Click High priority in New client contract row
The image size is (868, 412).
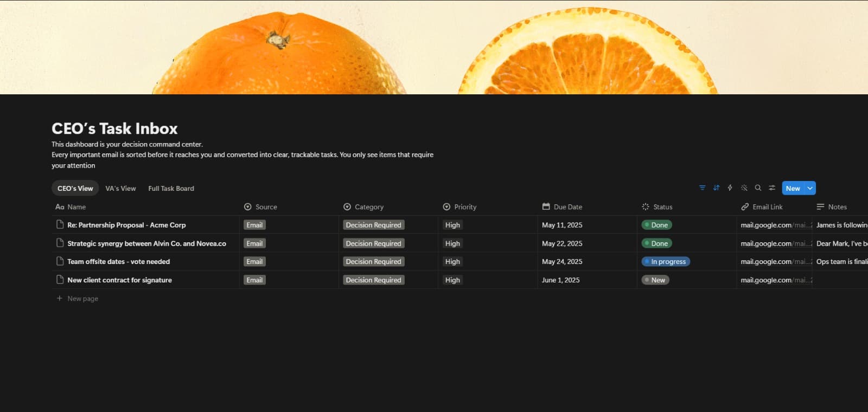[x=452, y=280]
